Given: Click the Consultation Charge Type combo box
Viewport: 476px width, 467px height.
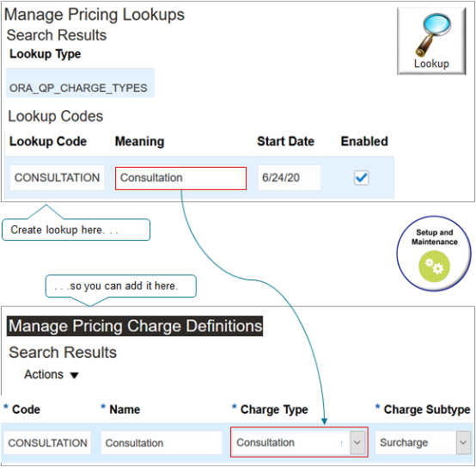Looking at the screenshot, I should pos(299,442).
